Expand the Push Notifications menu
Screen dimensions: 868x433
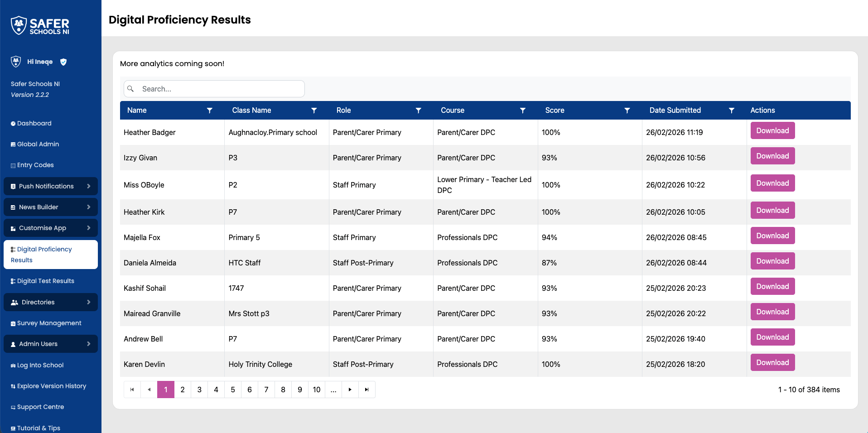(51, 186)
